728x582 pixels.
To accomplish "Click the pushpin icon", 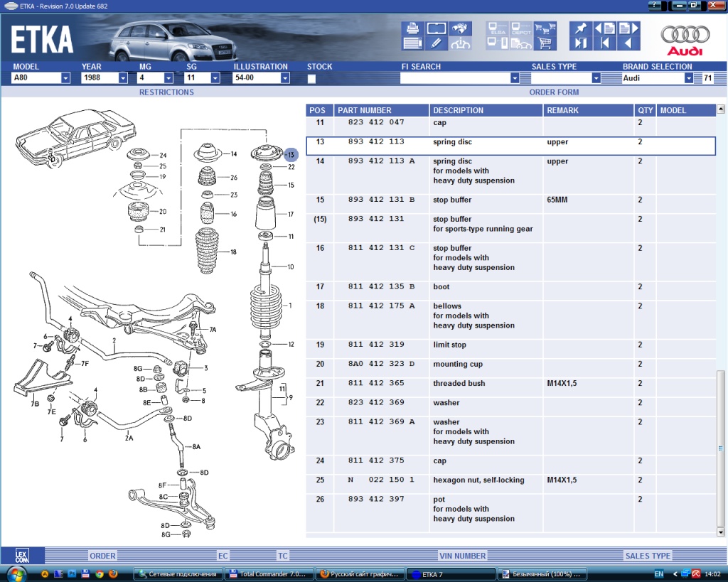I will (x=580, y=28).
